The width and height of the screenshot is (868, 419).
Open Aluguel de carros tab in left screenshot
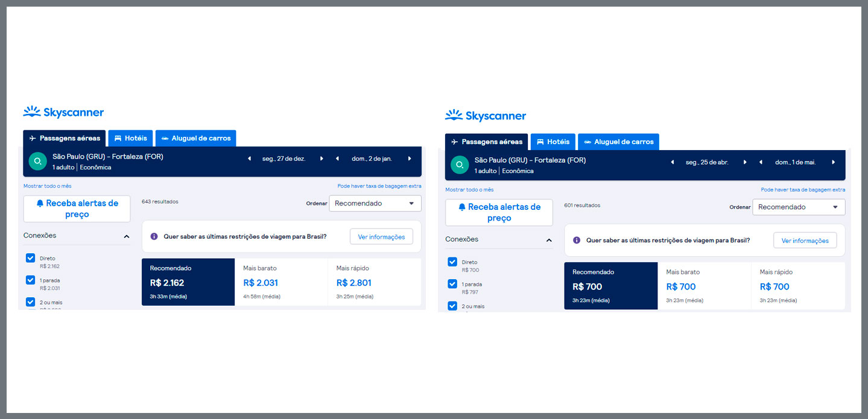pyautogui.click(x=196, y=138)
